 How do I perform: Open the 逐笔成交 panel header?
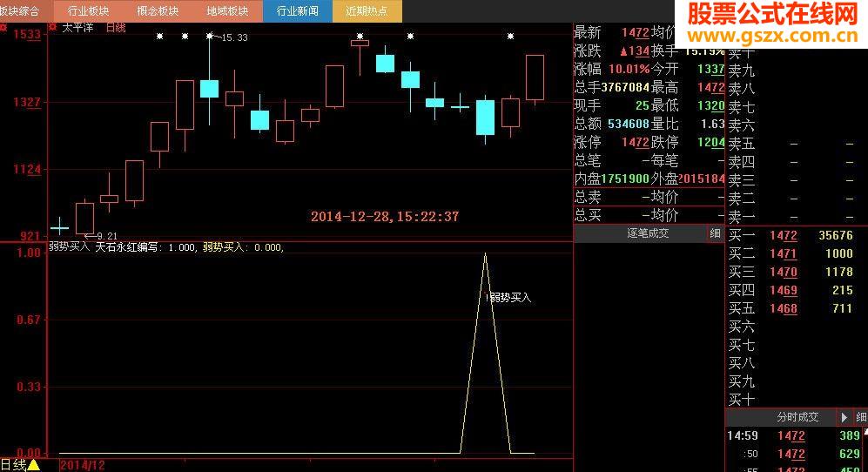[647, 233]
